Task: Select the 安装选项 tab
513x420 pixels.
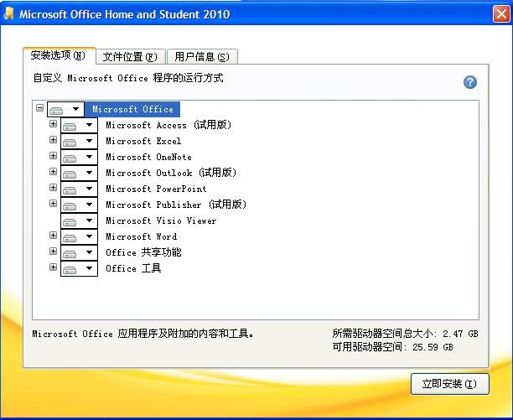Action: pos(59,55)
